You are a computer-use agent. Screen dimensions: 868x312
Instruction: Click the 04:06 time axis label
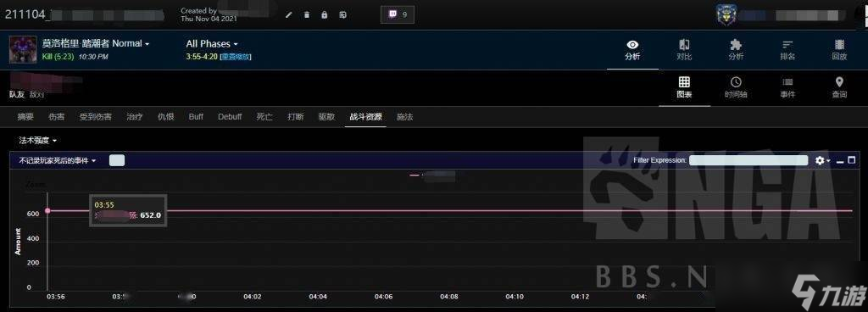click(383, 297)
